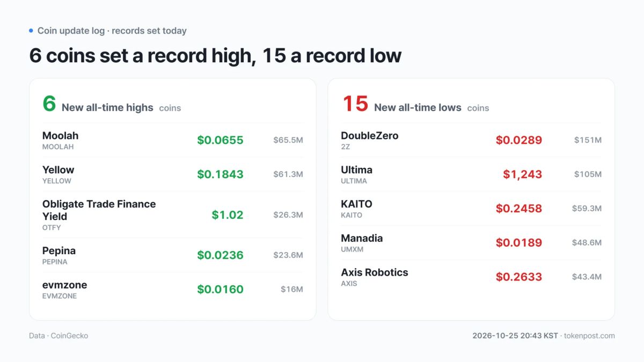Click evmzone price $0.0160

(220, 290)
